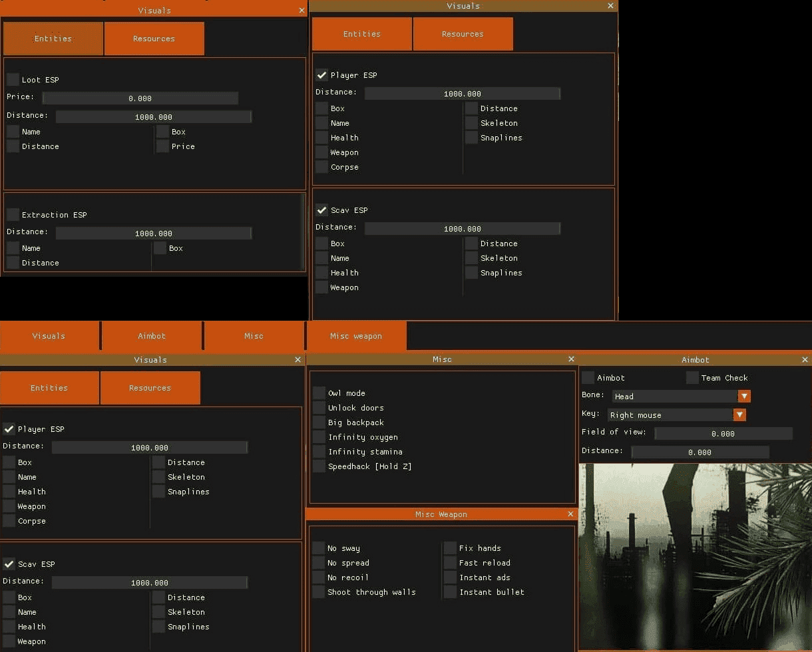Click the Loot ESP Price value field

[140, 98]
